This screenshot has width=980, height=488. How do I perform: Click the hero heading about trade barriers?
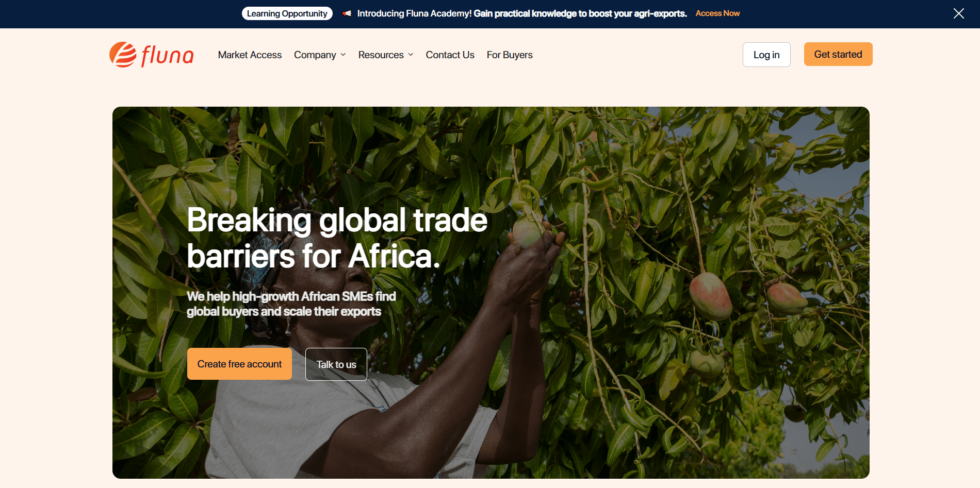[337, 238]
